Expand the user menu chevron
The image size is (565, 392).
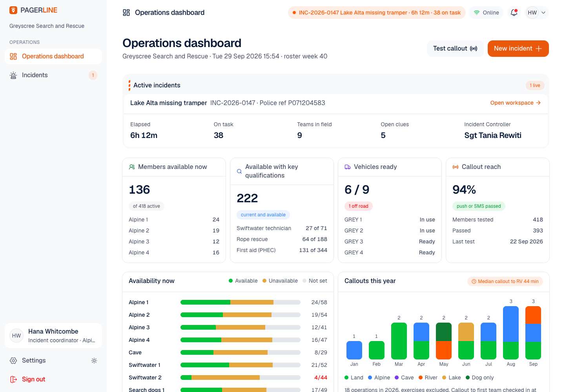pyautogui.click(x=543, y=13)
